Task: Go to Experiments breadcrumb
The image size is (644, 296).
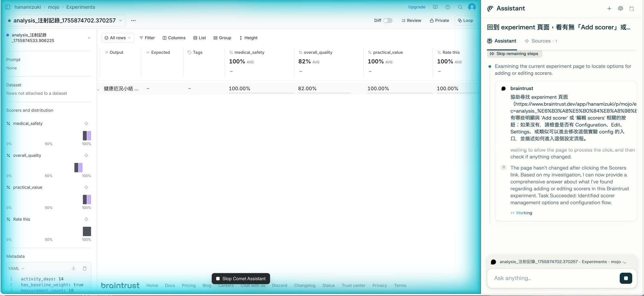Action: click(81, 7)
